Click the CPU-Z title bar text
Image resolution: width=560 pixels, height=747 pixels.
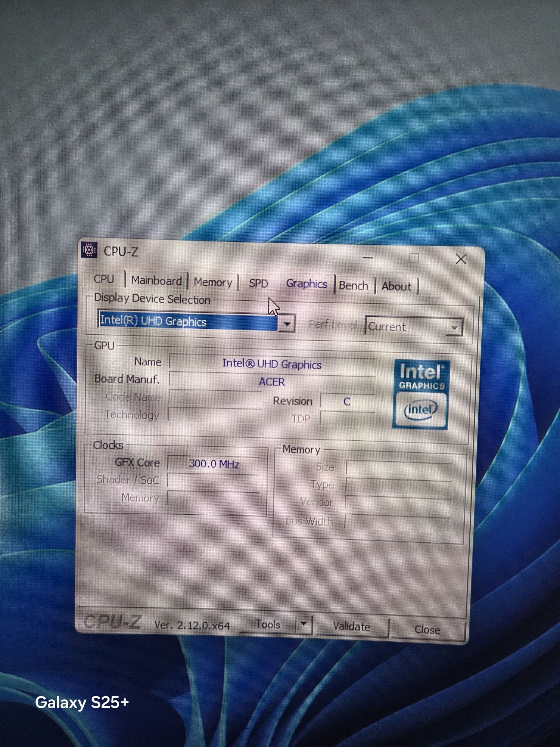tap(121, 251)
